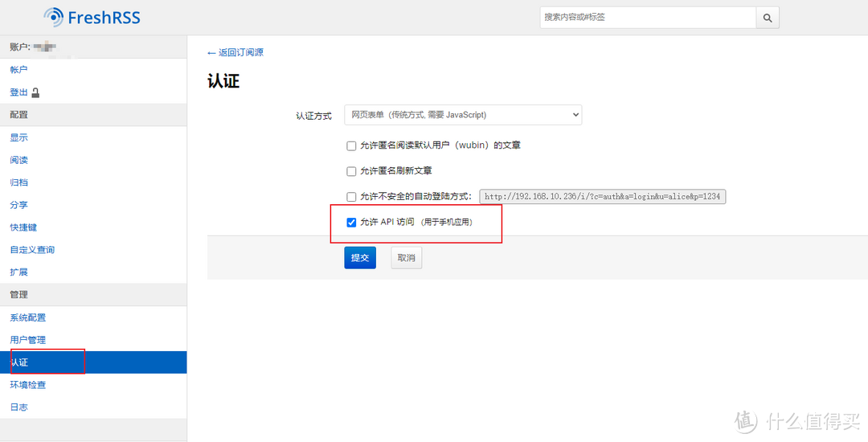Toggle 允许匿名刷新文章 checkbox
The width and height of the screenshot is (868, 442).
(351, 171)
